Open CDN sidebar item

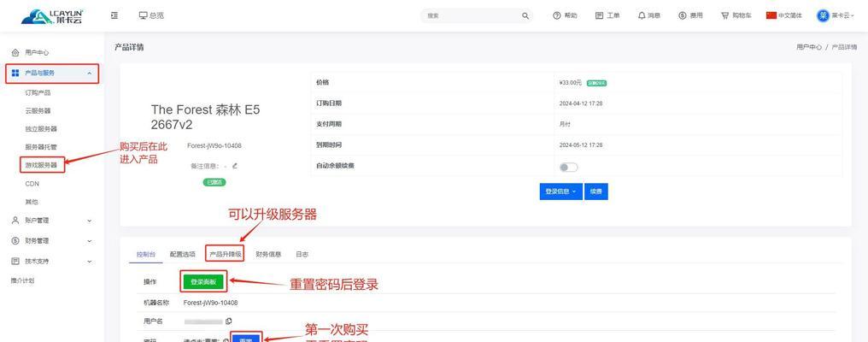tap(32, 184)
